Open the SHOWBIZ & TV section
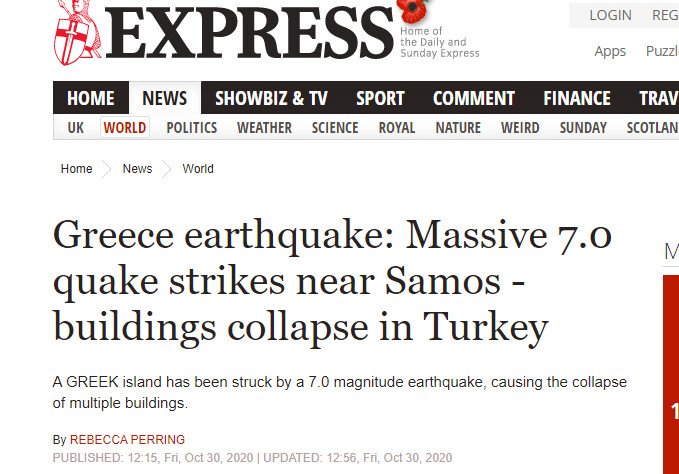The width and height of the screenshot is (679, 474). (x=271, y=98)
